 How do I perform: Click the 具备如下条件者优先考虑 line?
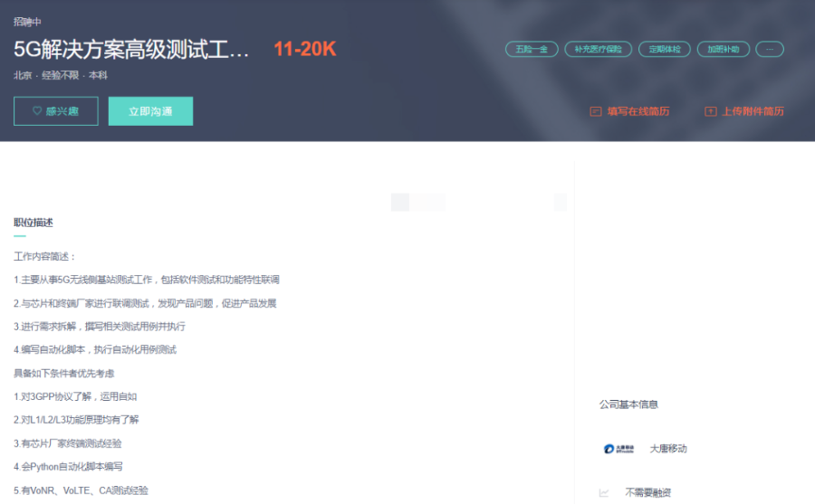coord(64,373)
